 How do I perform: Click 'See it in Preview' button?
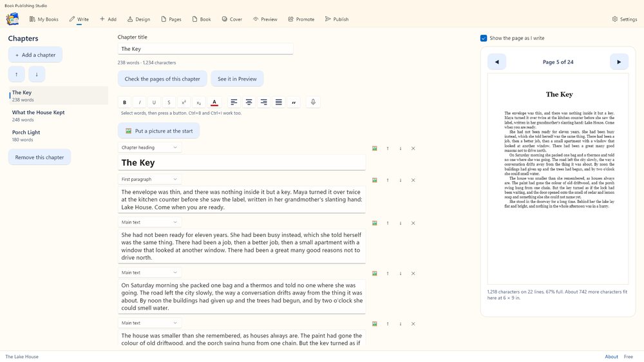pos(237,79)
